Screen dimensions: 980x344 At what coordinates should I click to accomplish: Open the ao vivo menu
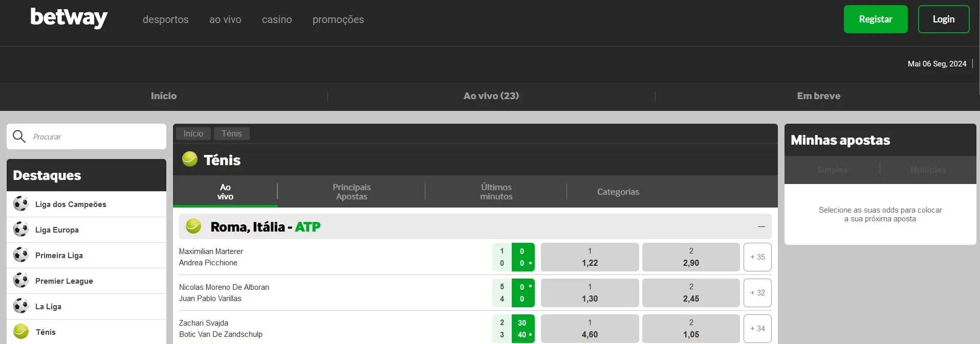225,19
